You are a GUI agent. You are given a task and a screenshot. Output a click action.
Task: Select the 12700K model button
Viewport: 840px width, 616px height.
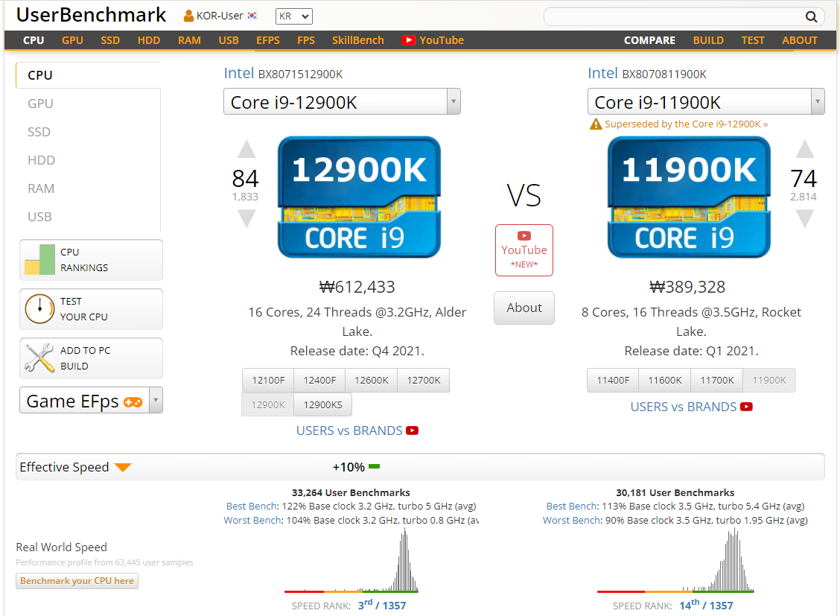pos(423,381)
